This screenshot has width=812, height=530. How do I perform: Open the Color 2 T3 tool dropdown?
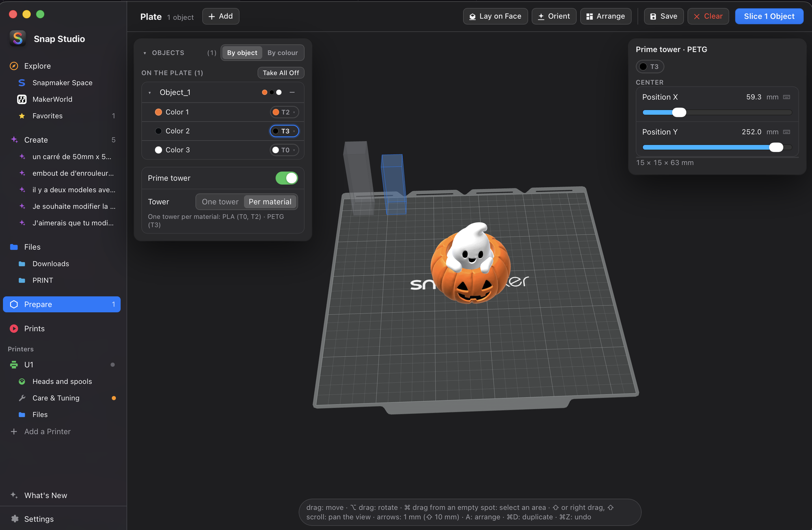(x=284, y=131)
